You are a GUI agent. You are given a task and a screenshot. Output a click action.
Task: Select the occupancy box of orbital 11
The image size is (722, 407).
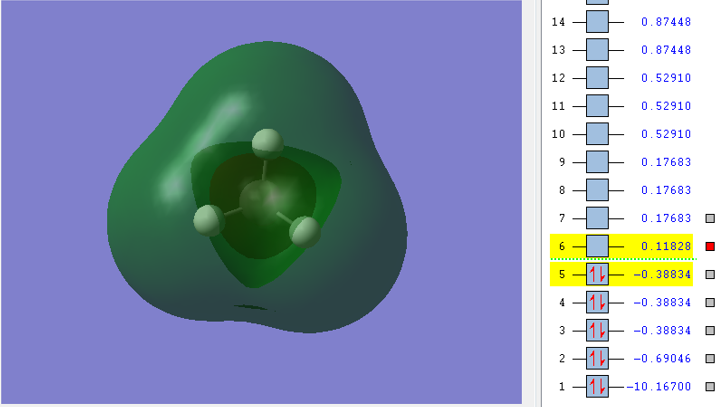click(x=597, y=106)
